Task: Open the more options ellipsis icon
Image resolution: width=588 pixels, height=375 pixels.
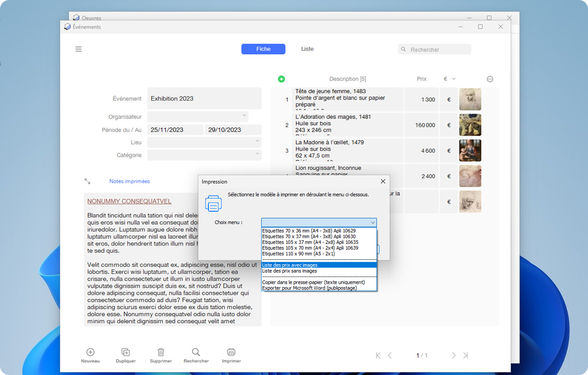Action: [490, 79]
